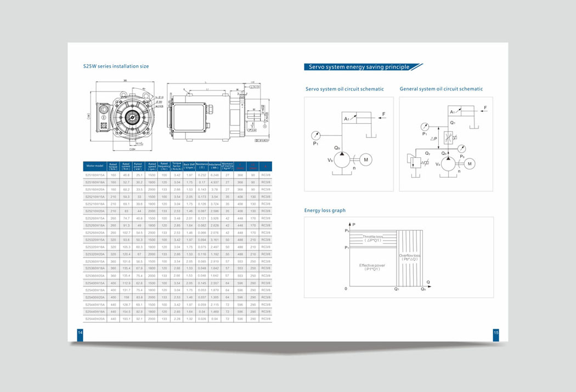Click the page number 14 marker
The image size is (576, 392).
pos(80,333)
